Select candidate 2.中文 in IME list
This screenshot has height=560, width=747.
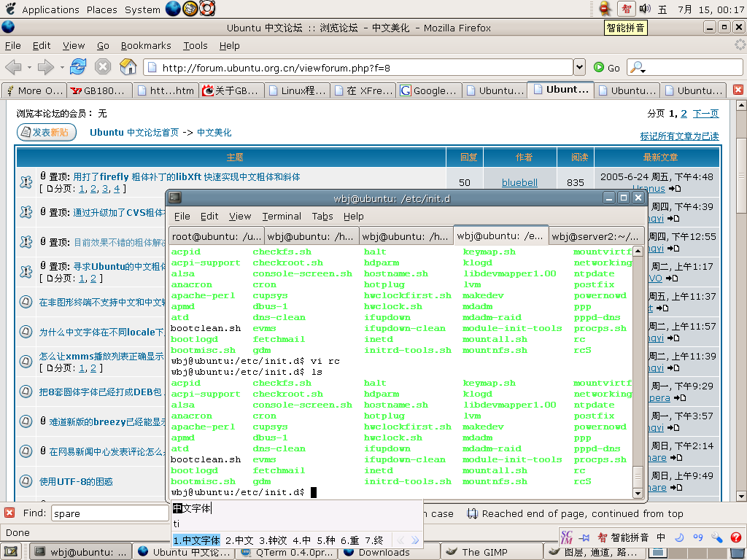239,540
